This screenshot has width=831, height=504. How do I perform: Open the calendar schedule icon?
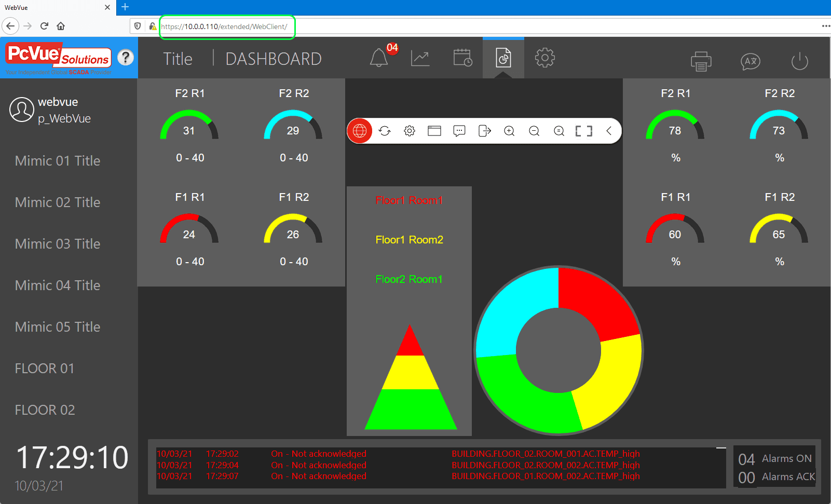462,58
